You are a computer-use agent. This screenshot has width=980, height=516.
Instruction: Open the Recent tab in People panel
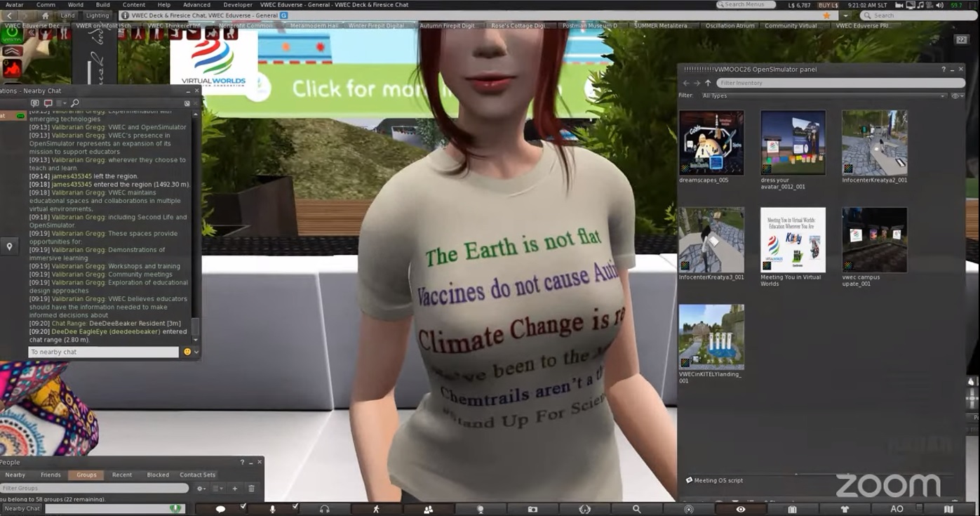pos(122,475)
